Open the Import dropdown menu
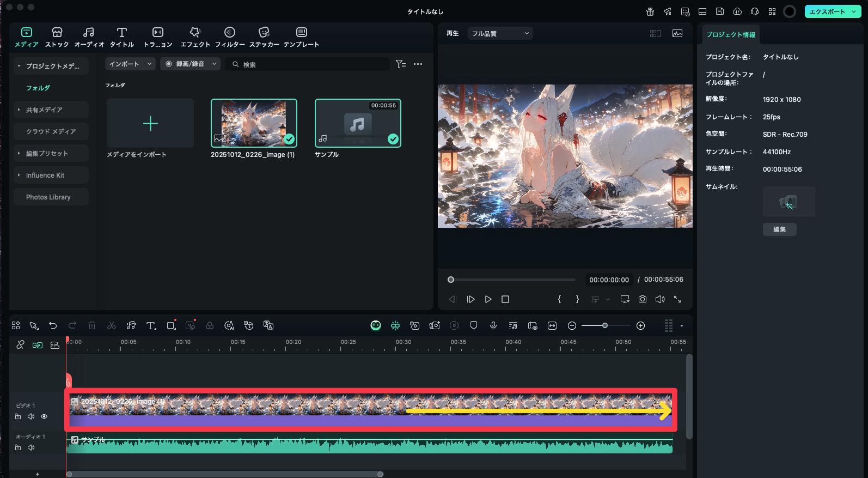The image size is (868, 478). [130, 64]
